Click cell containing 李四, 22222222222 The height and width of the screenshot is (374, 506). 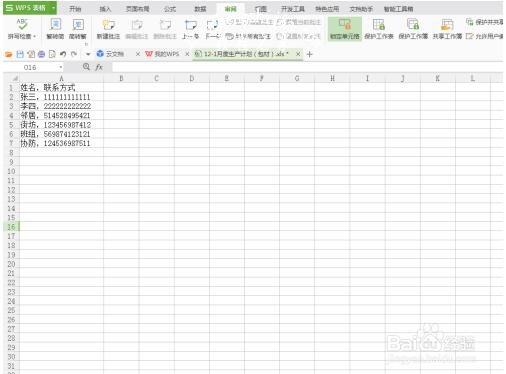(61, 106)
